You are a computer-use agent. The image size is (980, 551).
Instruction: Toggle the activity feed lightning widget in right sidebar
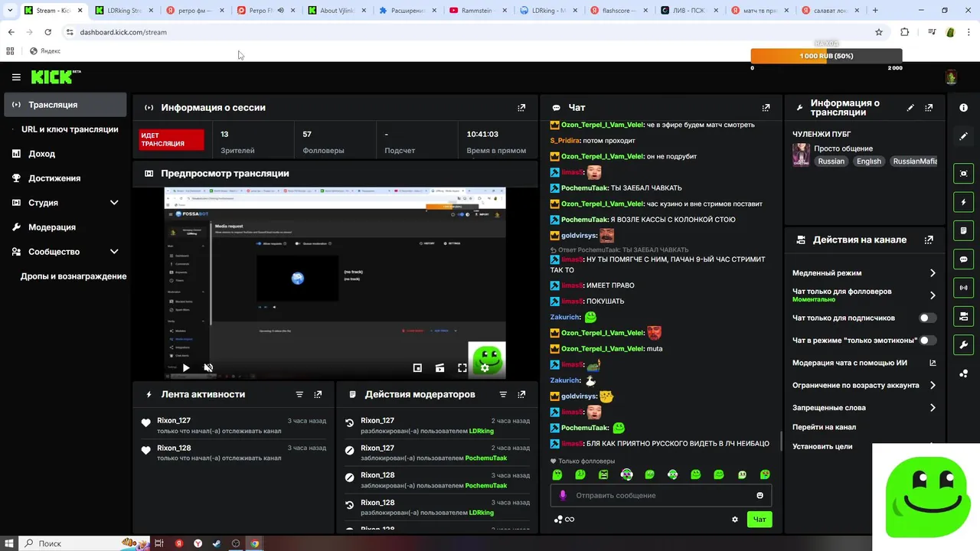click(x=963, y=202)
